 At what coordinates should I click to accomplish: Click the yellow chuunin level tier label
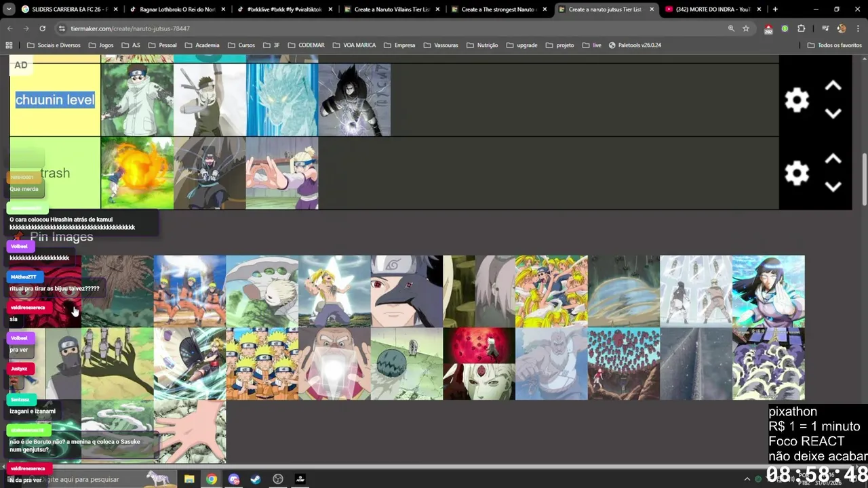[55, 100]
